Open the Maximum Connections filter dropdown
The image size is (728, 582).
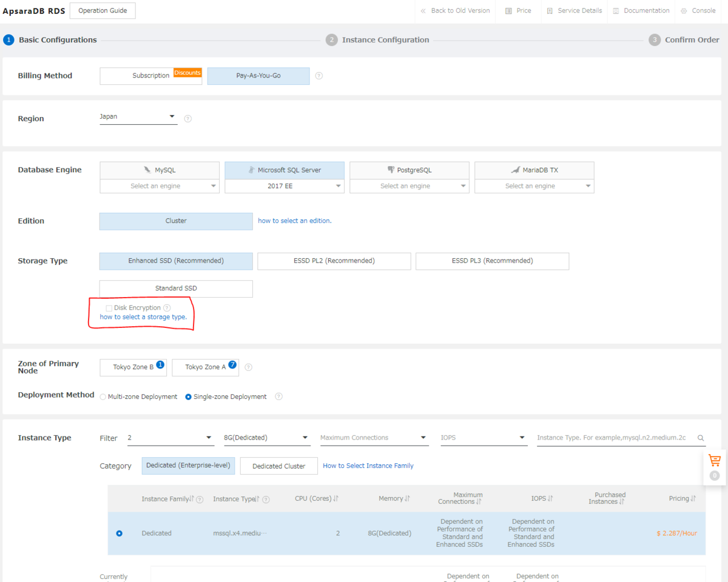(374, 438)
